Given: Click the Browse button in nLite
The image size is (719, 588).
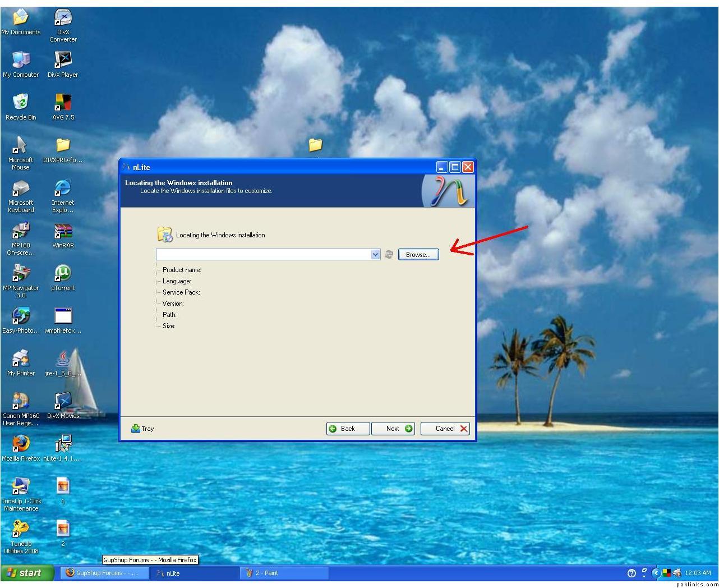Looking at the screenshot, I should tap(418, 255).
